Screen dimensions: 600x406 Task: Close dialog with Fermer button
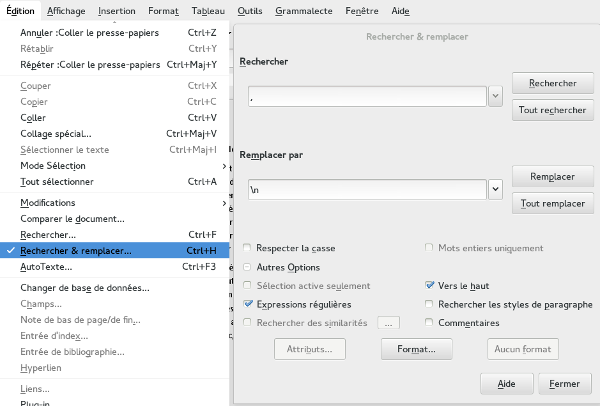[564, 384]
